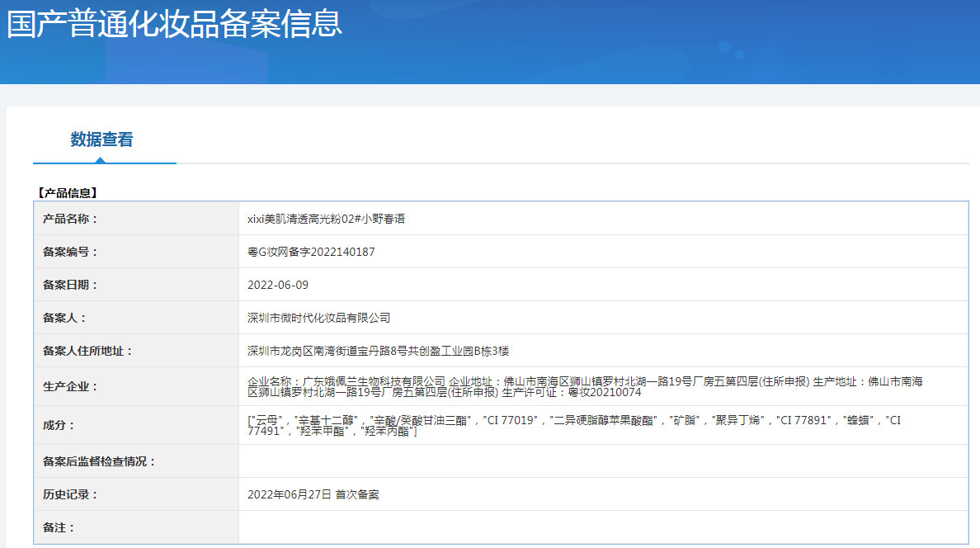Select filing number 粤G妆网备字2022140187
The image size is (980, 548).
click(311, 252)
